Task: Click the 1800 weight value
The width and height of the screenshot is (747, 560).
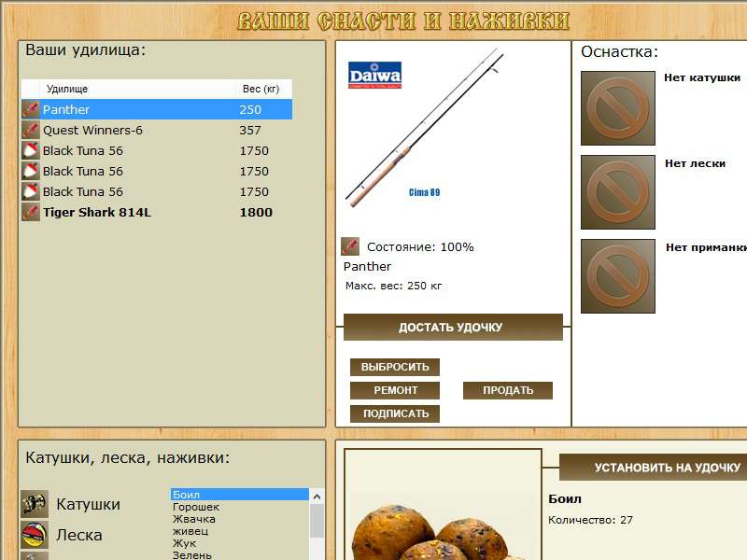Action: point(256,212)
